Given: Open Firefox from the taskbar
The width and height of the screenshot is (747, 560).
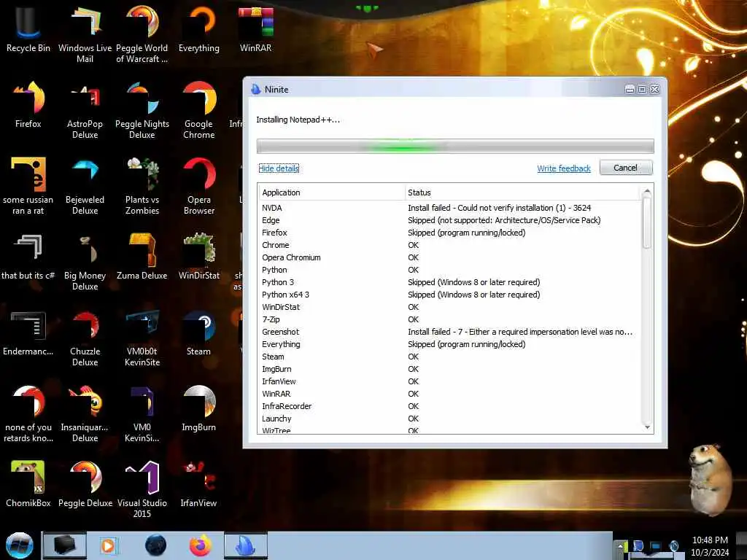Looking at the screenshot, I should (x=201, y=545).
